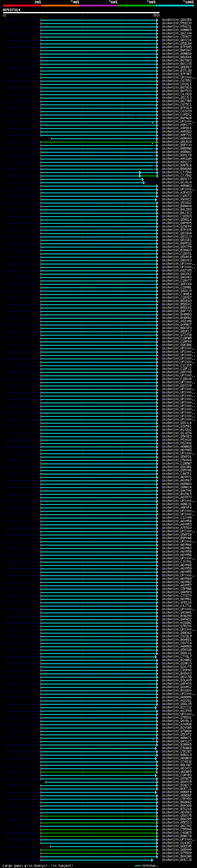Screen dimensions: 197x868
Task: Click the green alignment bar for UniRef100_Q8LR24
Action: pos(99,142)
